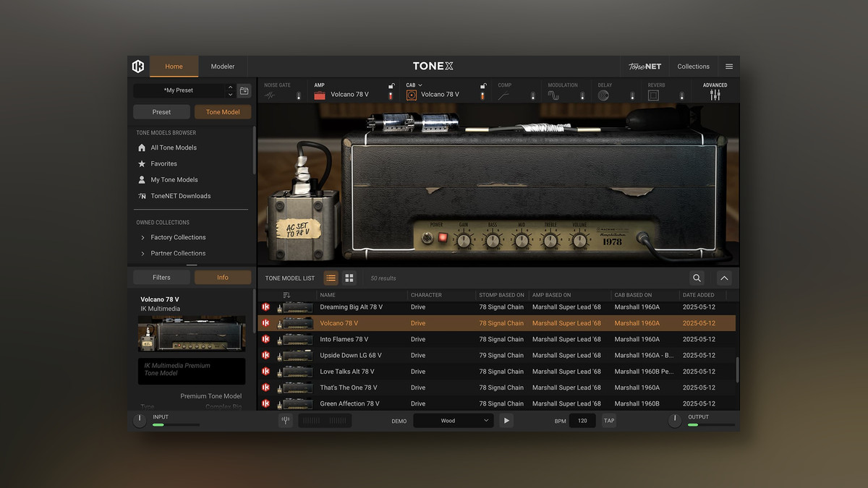Open Advanced settings sliders icon
This screenshot has height=488, width=868.
715,95
